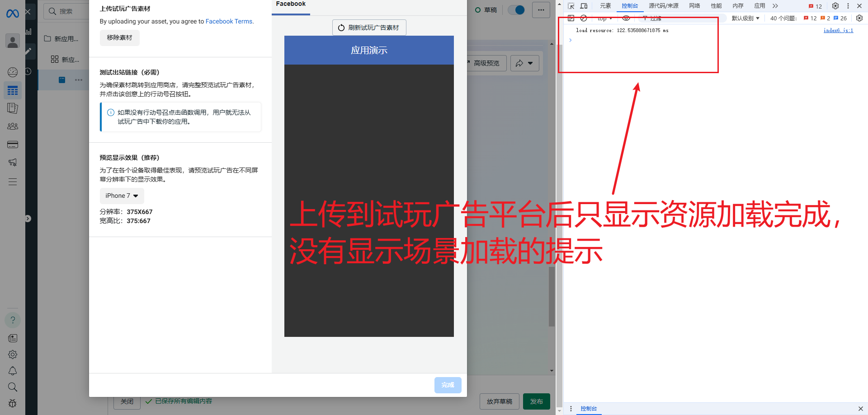
Task: Open the Facebook Terms link
Action: [229, 22]
